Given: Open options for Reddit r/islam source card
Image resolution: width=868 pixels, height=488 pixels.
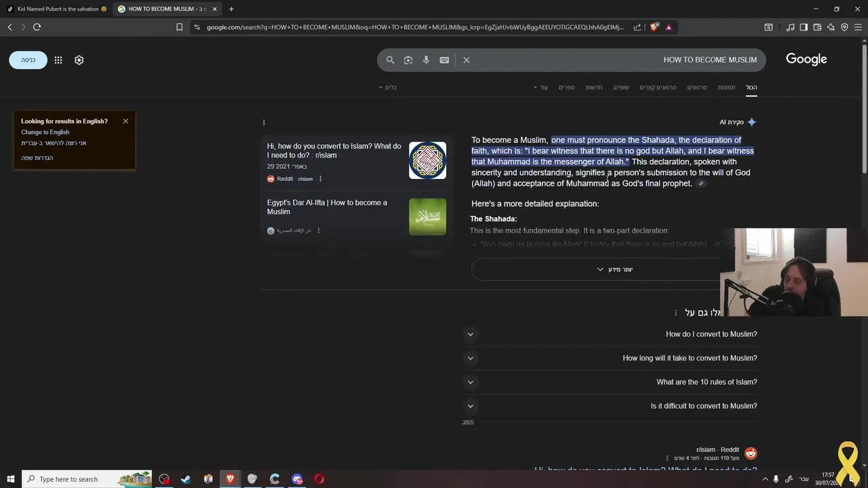Looking at the screenshot, I should coord(321,179).
